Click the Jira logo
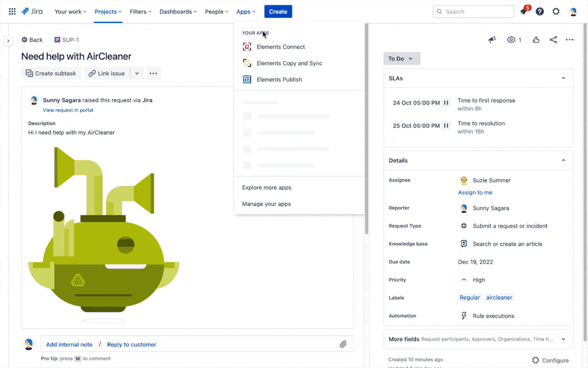588x368 pixels. click(x=32, y=11)
